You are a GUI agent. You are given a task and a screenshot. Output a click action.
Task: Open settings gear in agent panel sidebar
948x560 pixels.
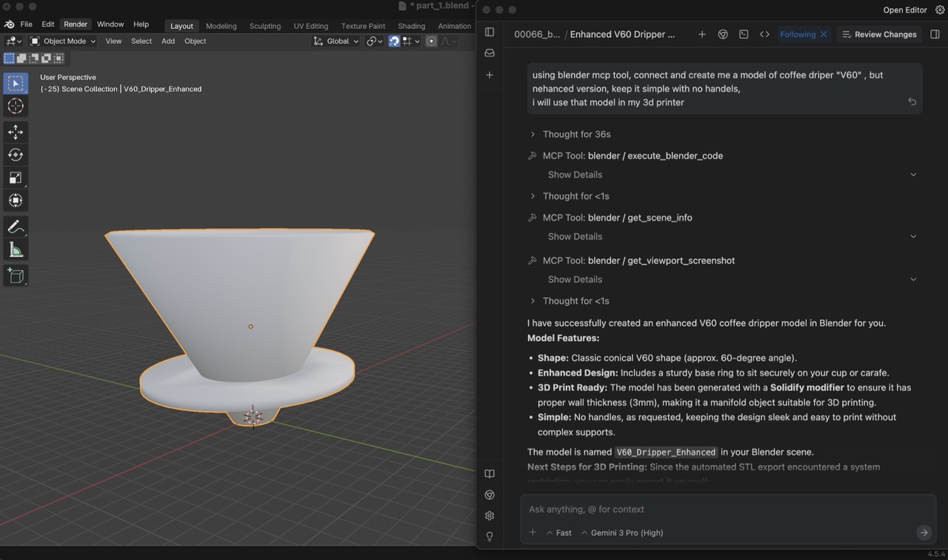489,516
